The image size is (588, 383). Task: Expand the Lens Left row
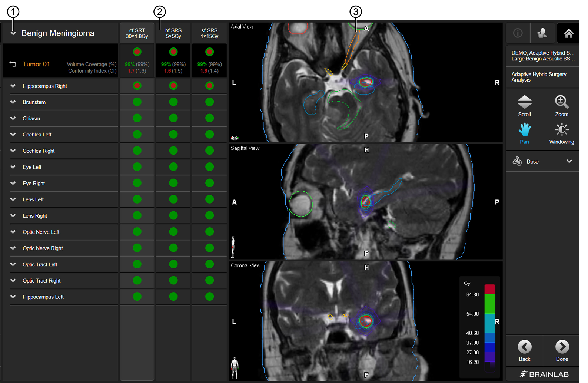(13, 199)
